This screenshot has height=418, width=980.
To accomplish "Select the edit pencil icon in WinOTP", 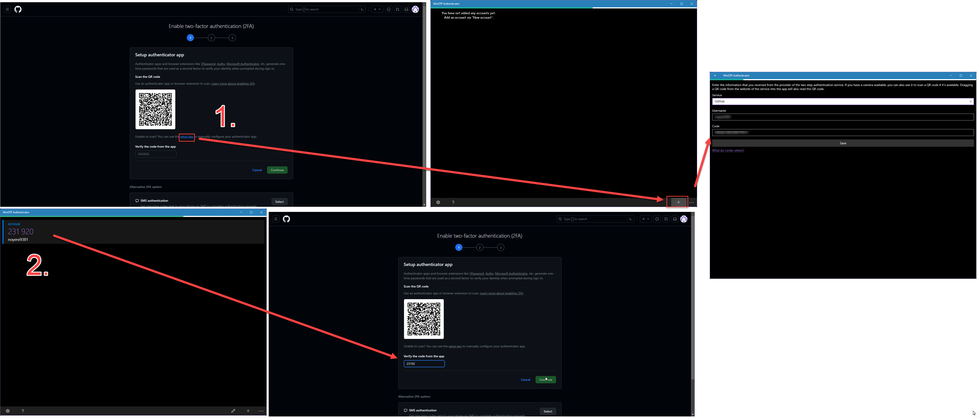I will coord(233,411).
